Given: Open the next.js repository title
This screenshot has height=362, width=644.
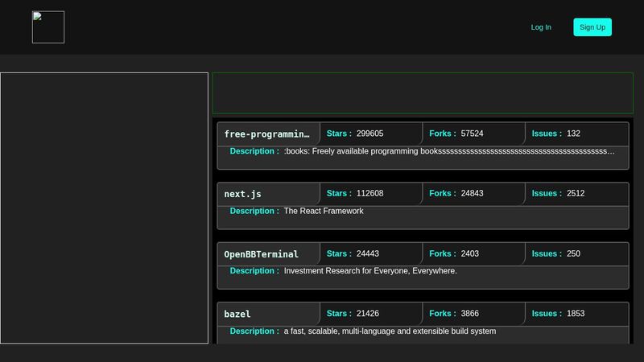Looking at the screenshot, I should point(243,194).
